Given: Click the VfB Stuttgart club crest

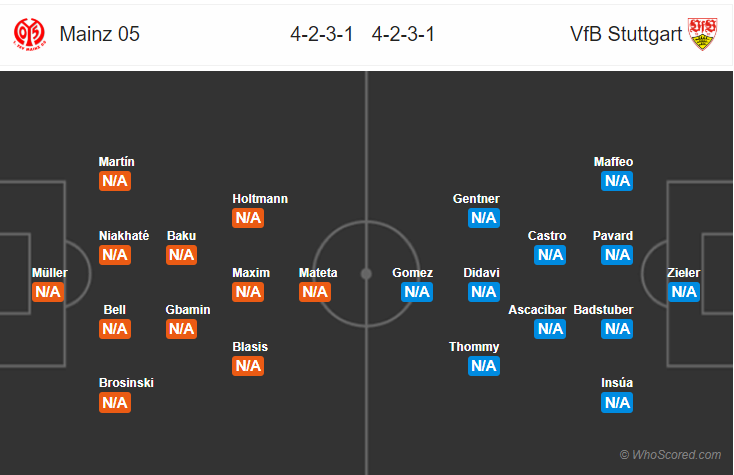Looking at the screenshot, I should 704,34.
